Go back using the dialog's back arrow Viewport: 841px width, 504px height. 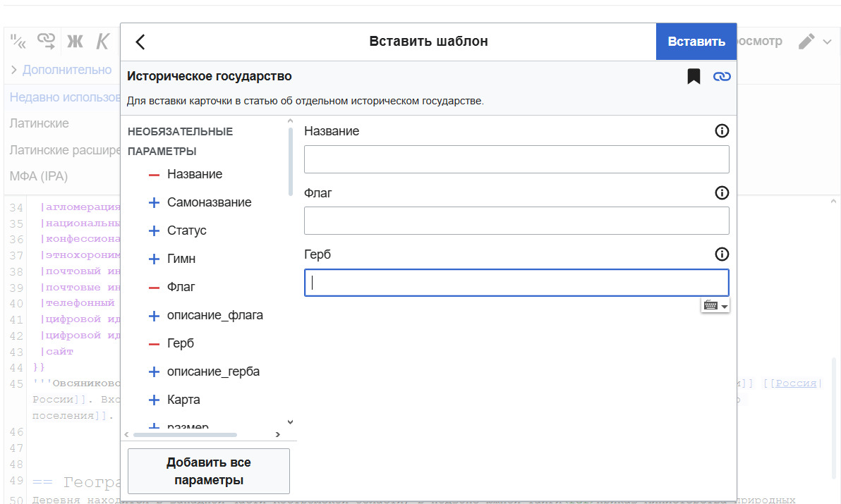[x=140, y=42]
